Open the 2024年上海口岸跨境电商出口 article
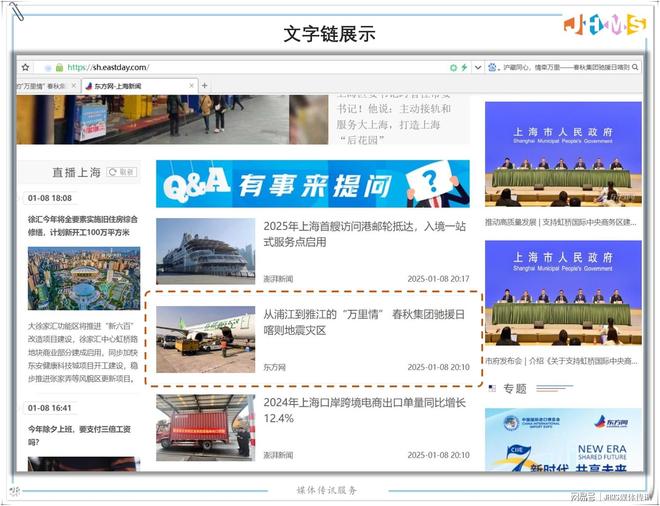The image size is (660, 506). pos(365,410)
